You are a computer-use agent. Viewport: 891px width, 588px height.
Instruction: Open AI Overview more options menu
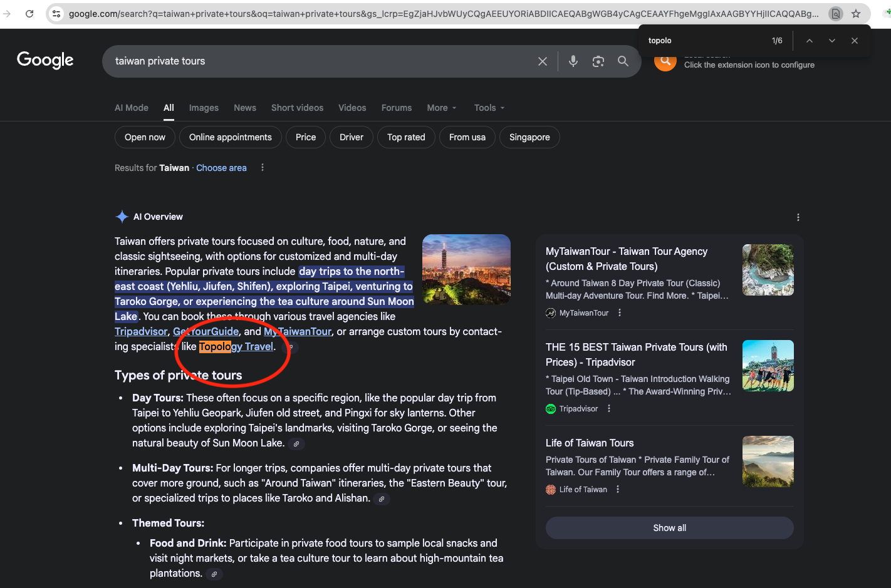(x=798, y=217)
